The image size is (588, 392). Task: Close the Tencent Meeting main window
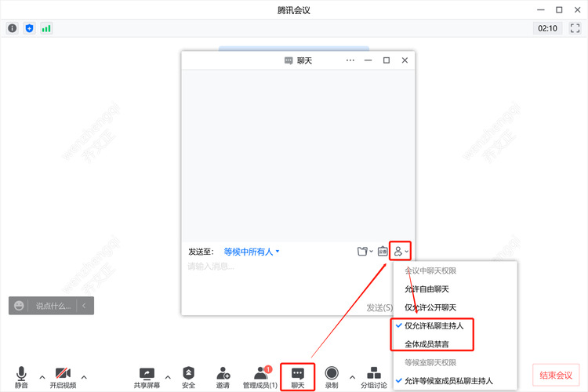pos(578,10)
